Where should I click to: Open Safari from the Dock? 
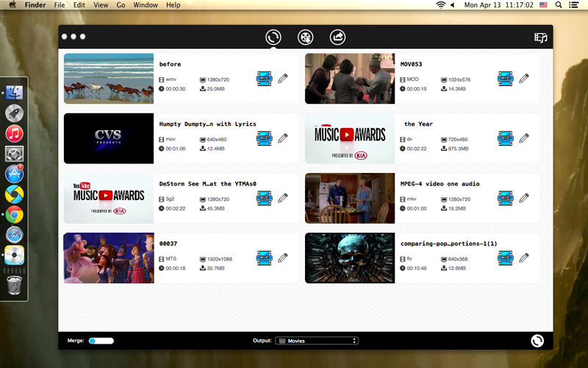pyautogui.click(x=14, y=235)
